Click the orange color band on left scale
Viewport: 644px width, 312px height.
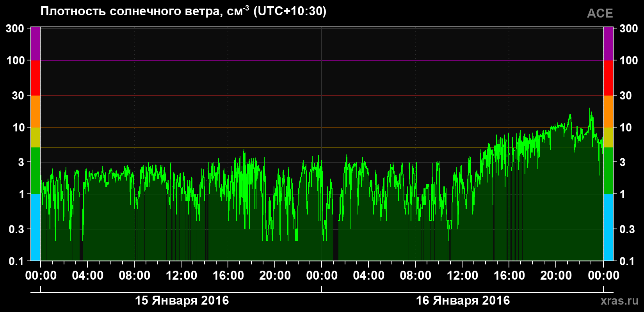click(36, 112)
